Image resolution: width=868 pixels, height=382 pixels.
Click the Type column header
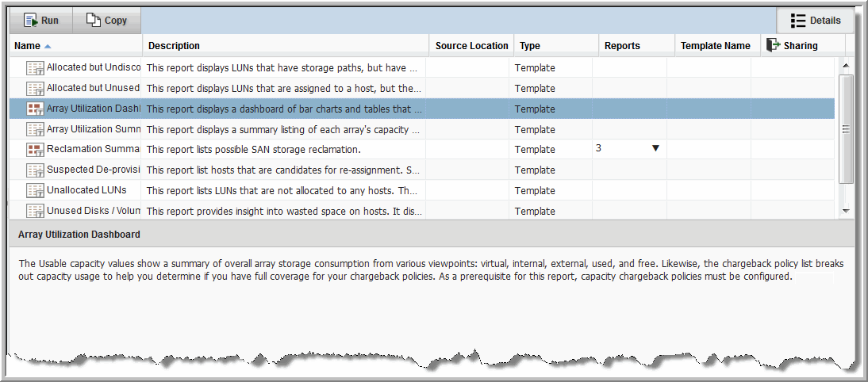[x=530, y=46]
